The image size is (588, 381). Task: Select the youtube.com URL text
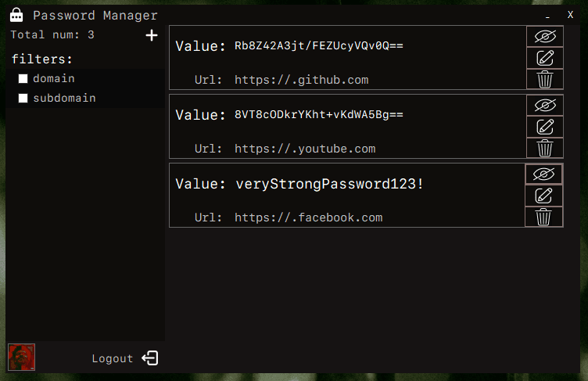tap(305, 149)
